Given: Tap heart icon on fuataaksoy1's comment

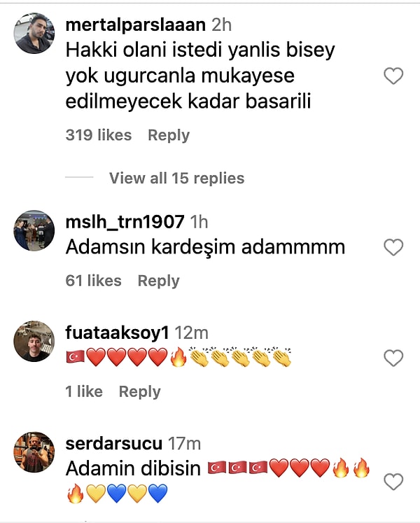Looking at the screenshot, I should (393, 358).
